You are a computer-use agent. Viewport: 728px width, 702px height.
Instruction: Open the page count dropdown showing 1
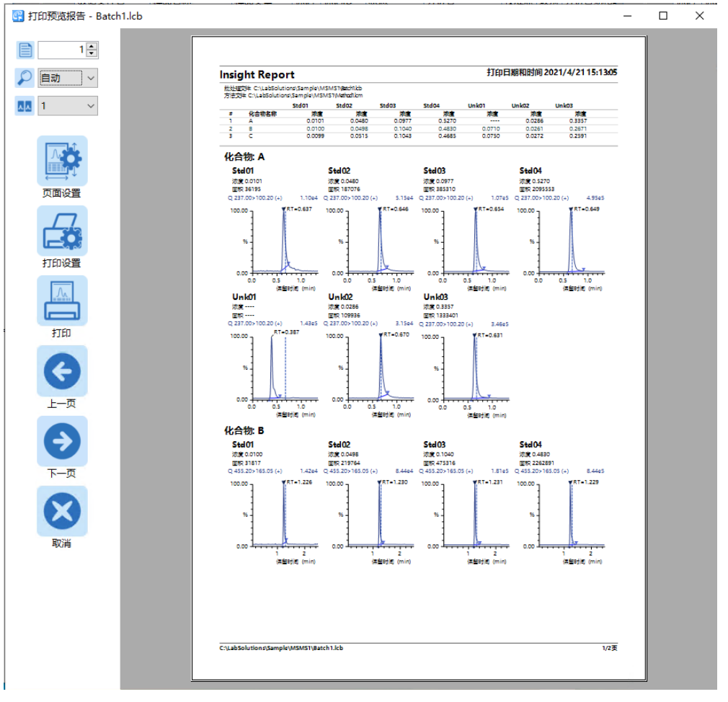[x=91, y=106]
